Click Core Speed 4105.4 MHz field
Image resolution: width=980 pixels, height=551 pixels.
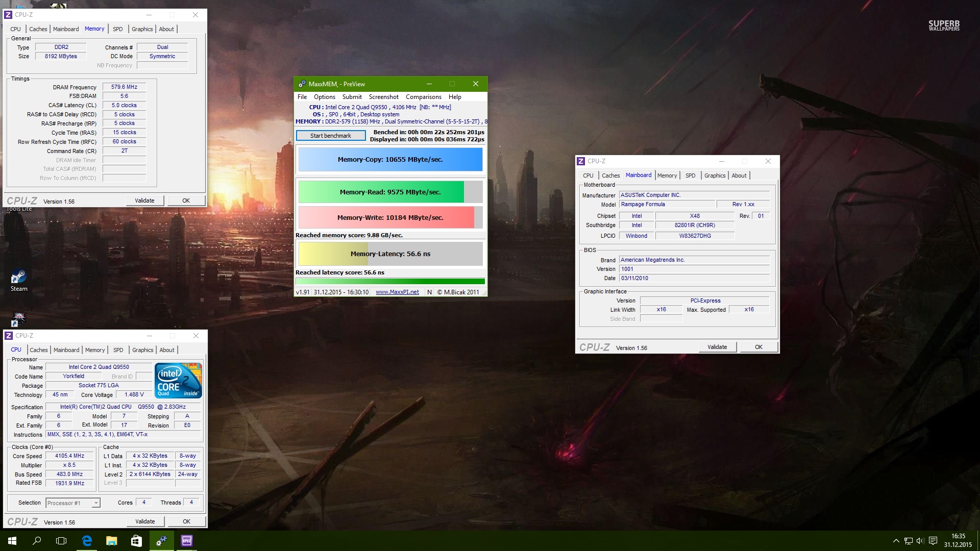pyautogui.click(x=69, y=456)
